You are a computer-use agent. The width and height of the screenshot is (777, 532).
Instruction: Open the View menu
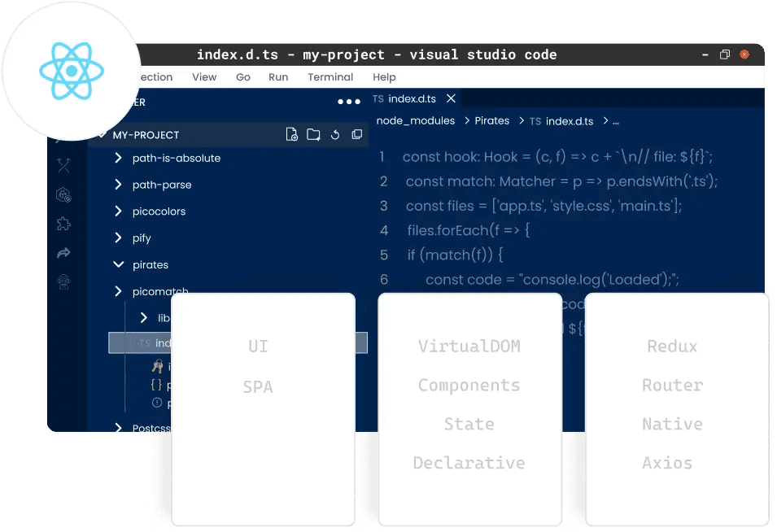[x=204, y=76]
